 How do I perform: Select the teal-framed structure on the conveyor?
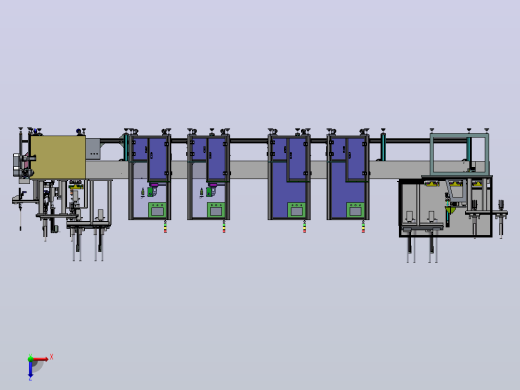point(460,154)
